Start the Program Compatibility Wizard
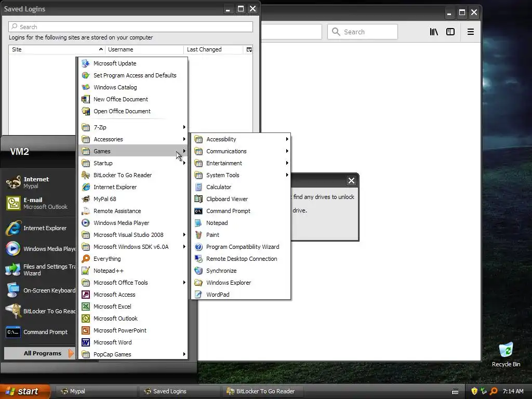 (241, 247)
